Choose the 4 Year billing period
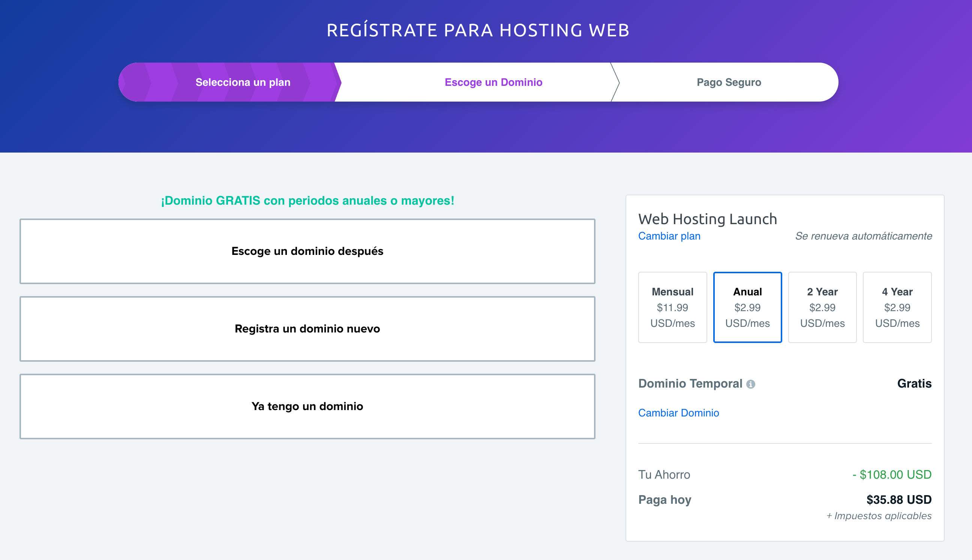The width and height of the screenshot is (972, 560). coord(897,307)
